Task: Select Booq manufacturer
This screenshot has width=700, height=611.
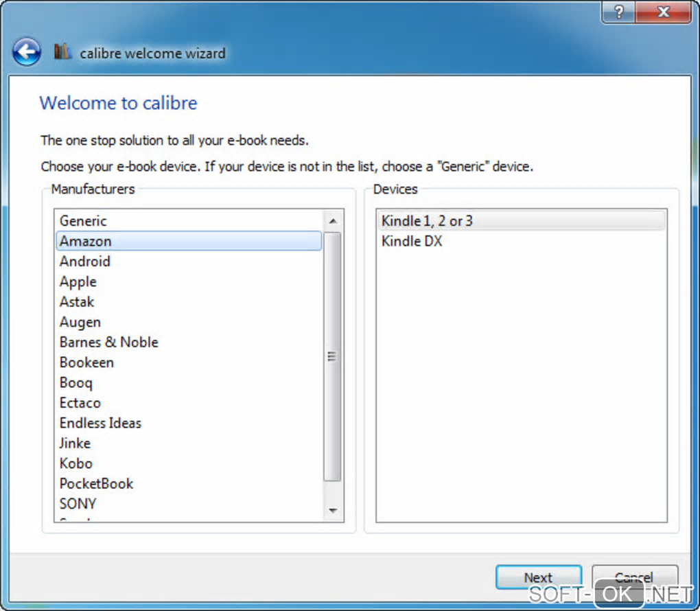Action: [189, 382]
